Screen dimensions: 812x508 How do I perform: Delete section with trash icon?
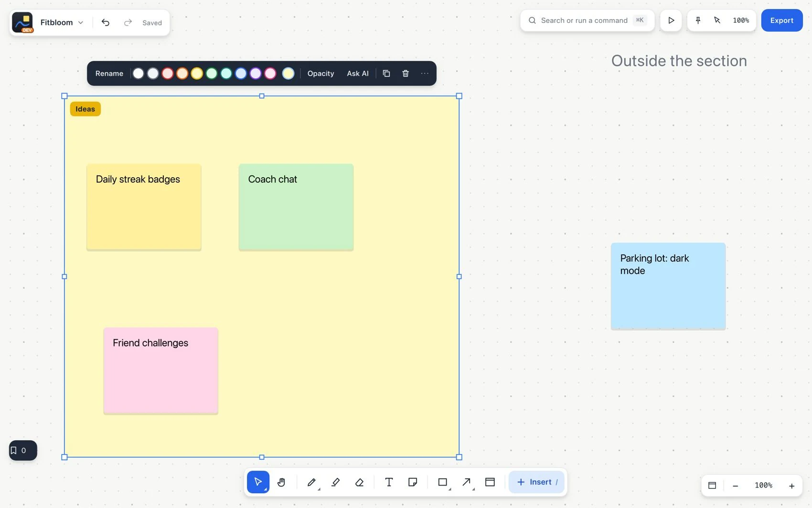pos(406,73)
